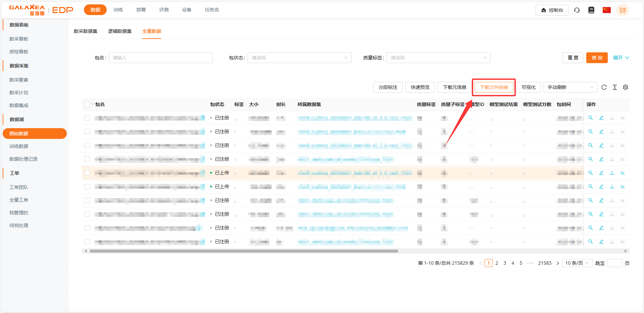Viewport: 644px width, 313px height.
Task: Open the table settings gear icon
Action: click(x=625, y=87)
